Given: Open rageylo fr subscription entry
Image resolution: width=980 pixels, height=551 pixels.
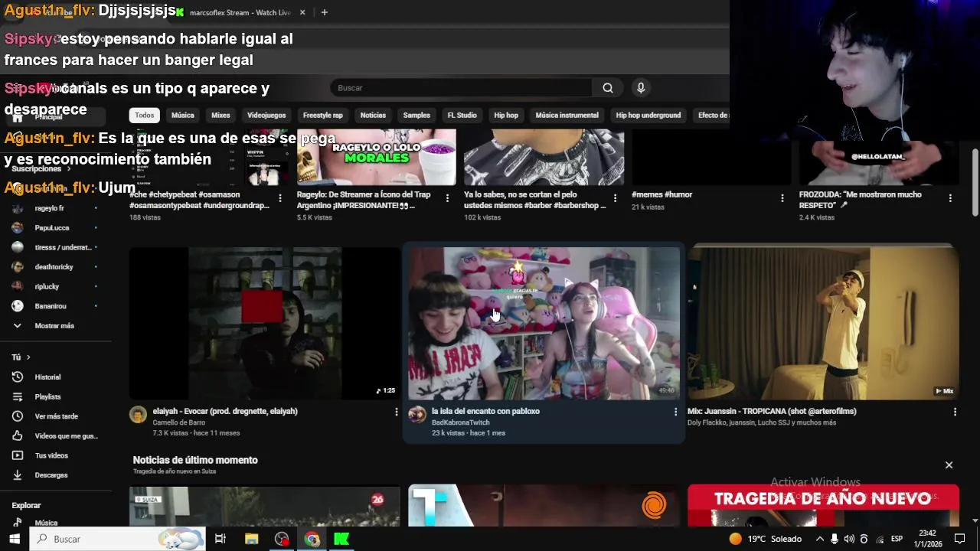Looking at the screenshot, I should (51, 208).
